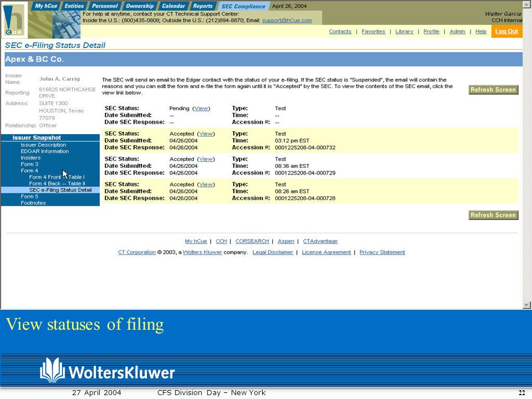Click the Apex & BC Co. heading
The image size is (532, 399).
coord(34,59)
